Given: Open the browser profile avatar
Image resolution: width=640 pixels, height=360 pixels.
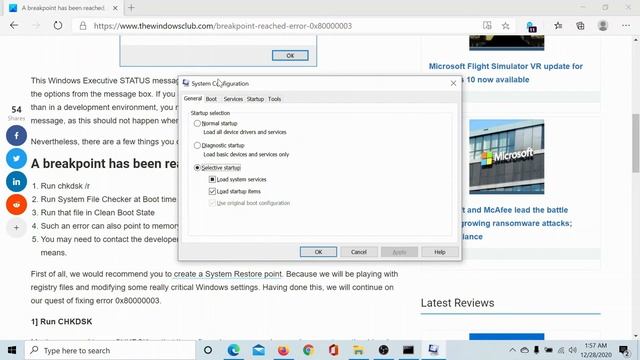Looking at the screenshot, I should pyautogui.click(x=603, y=26).
